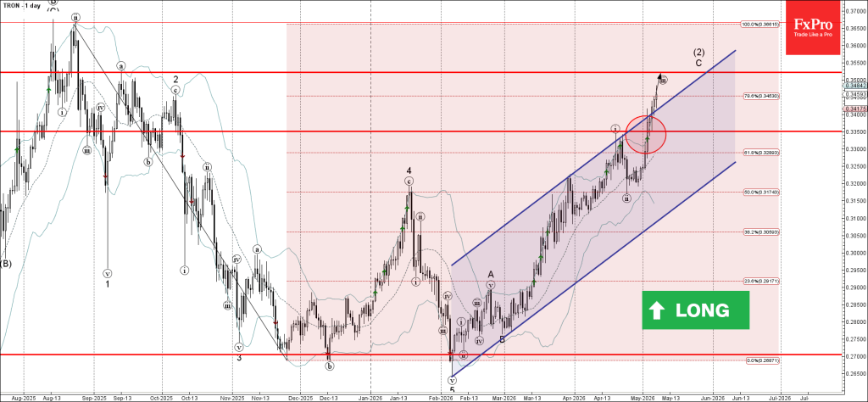
Task: Select the 'TRON - 1 day' chart title
Action: tap(22, 4)
